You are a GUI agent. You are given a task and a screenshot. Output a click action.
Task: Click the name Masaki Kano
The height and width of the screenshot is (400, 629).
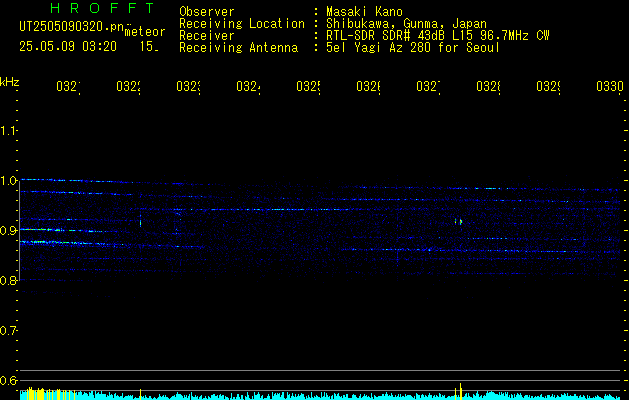(x=364, y=12)
